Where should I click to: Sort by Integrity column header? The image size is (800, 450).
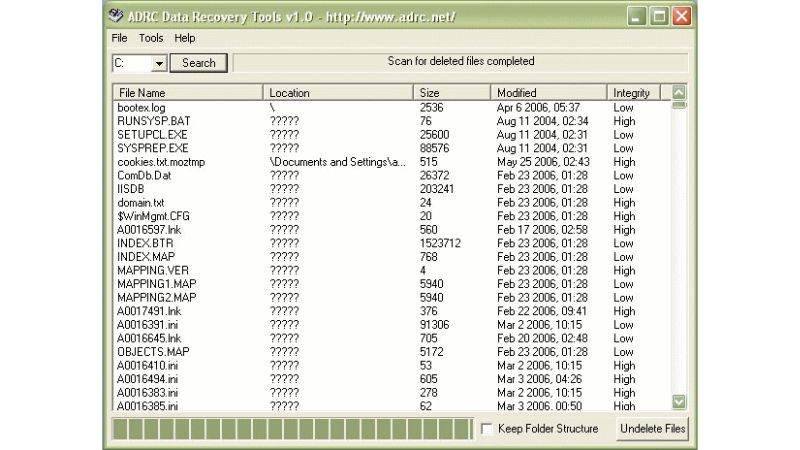click(x=633, y=93)
